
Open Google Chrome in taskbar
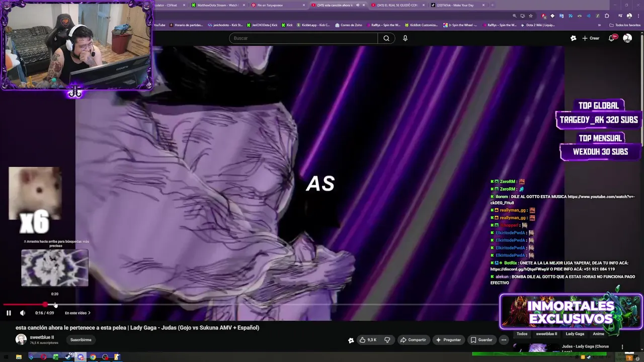(x=93, y=357)
